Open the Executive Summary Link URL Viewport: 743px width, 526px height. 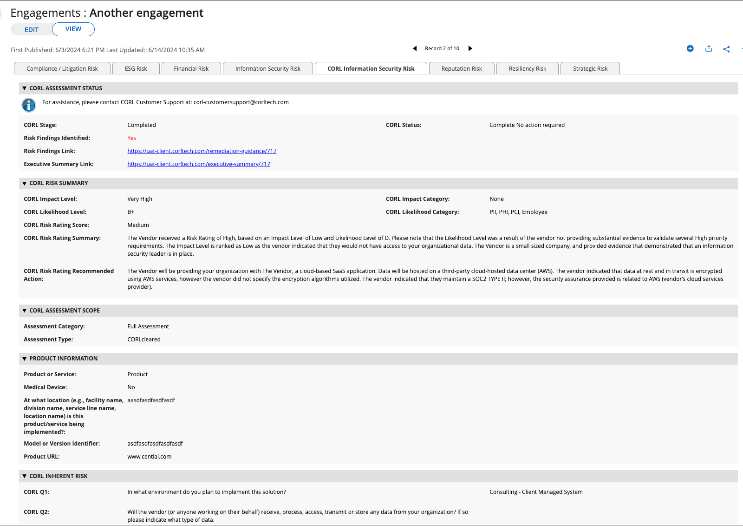pos(199,164)
